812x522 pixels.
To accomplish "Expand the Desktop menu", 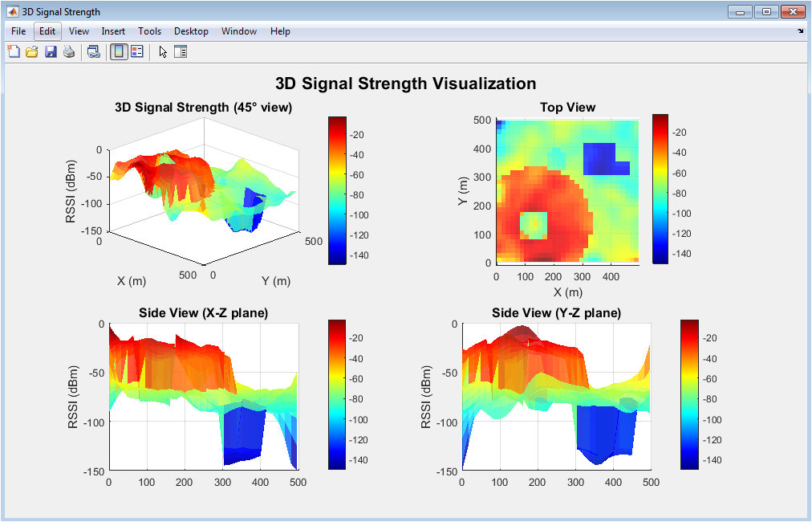I will click(191, 31).
